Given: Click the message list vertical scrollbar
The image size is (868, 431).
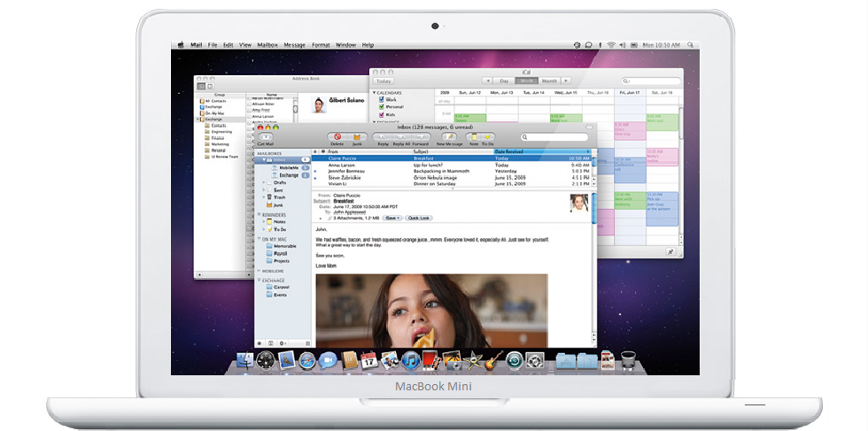Looking at the screenshot, I should [594, 169].
